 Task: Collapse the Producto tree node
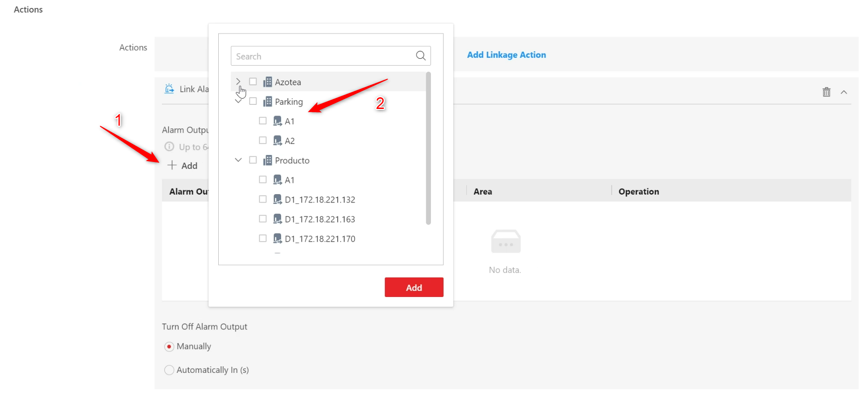[238, 160]
